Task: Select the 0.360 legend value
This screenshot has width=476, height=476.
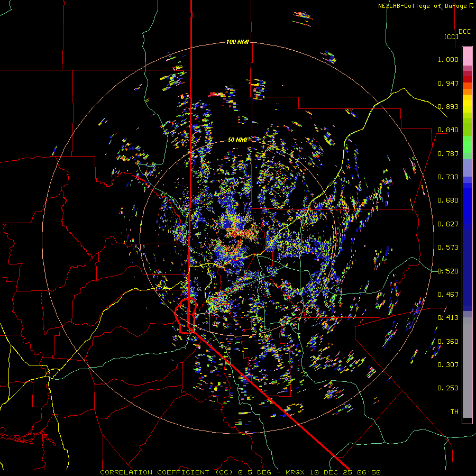Action: click(448, 342)
